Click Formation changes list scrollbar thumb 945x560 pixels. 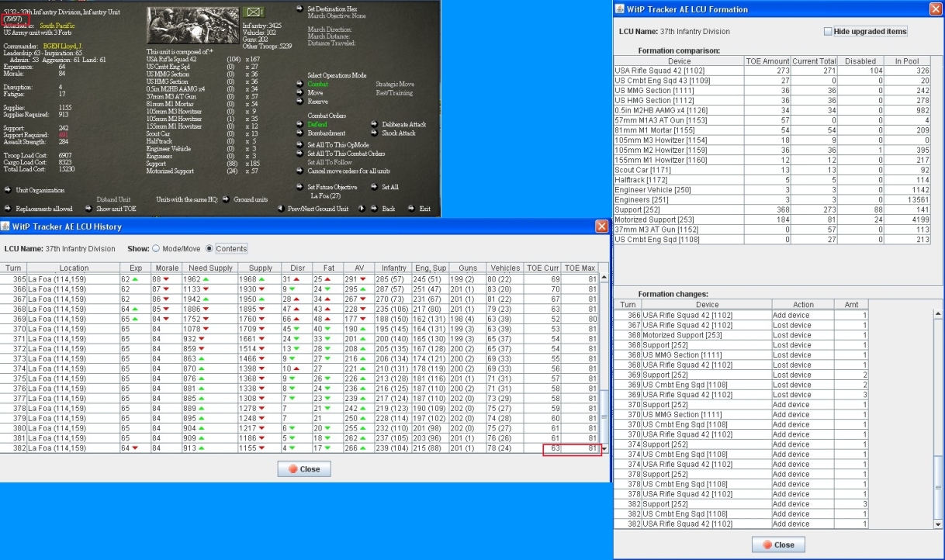coord(939,486)
